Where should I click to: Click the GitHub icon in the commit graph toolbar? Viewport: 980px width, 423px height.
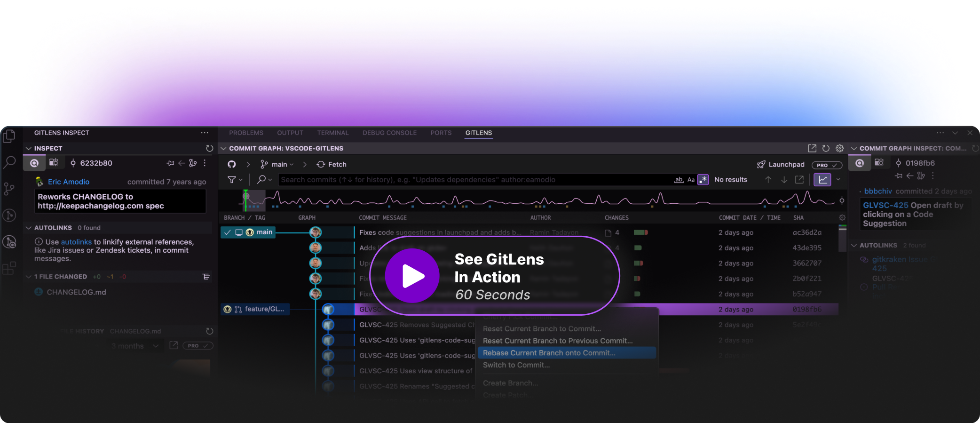232,164
